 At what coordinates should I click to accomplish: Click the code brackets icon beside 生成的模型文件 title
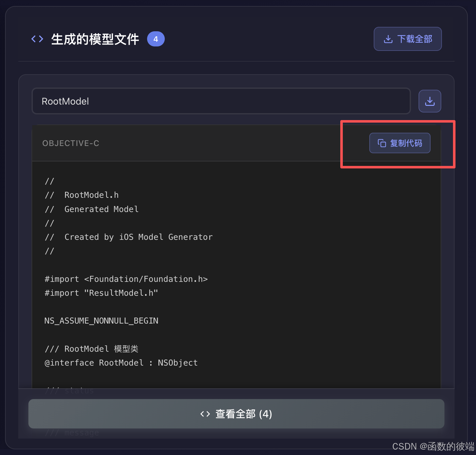[x=37, y=39]
